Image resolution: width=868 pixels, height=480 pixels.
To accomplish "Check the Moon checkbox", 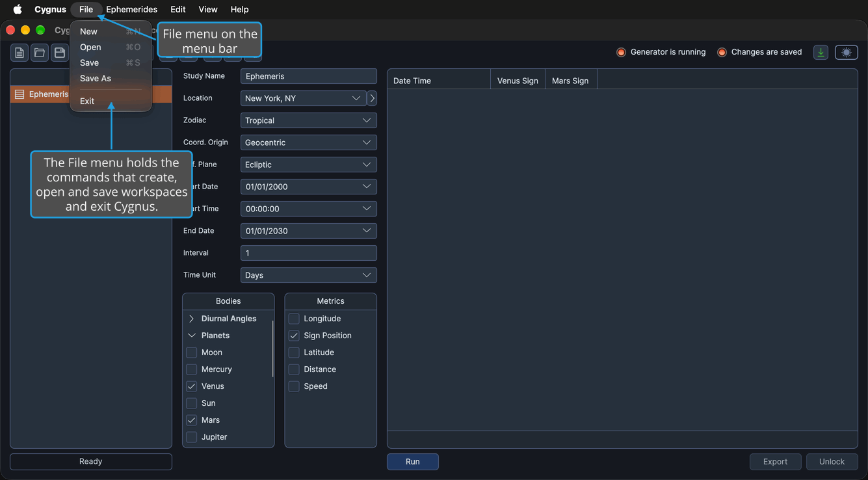I will click(x=192, y=353).
